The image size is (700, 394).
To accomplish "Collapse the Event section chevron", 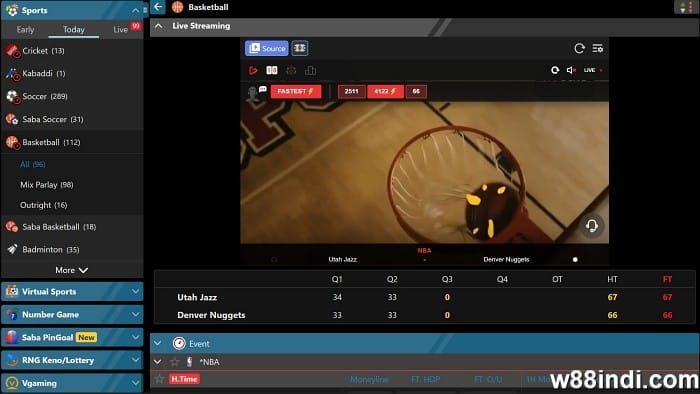I will 158,344.
